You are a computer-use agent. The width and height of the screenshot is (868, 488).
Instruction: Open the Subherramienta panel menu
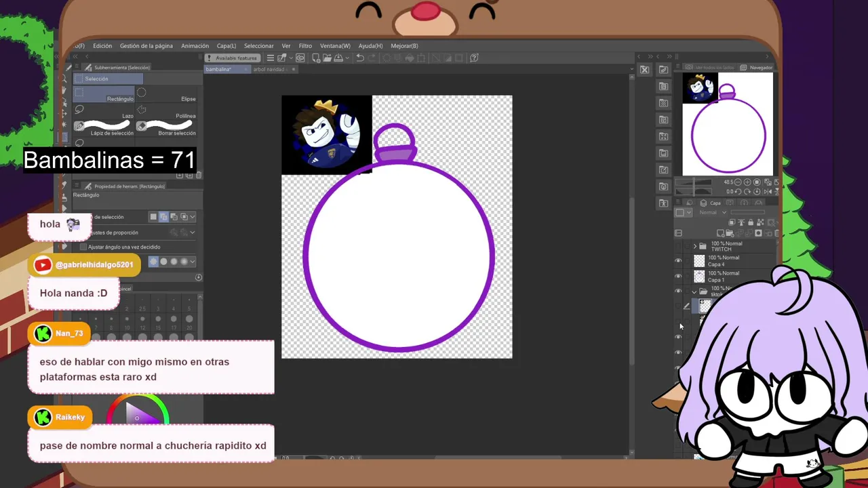tap(77, 68)
